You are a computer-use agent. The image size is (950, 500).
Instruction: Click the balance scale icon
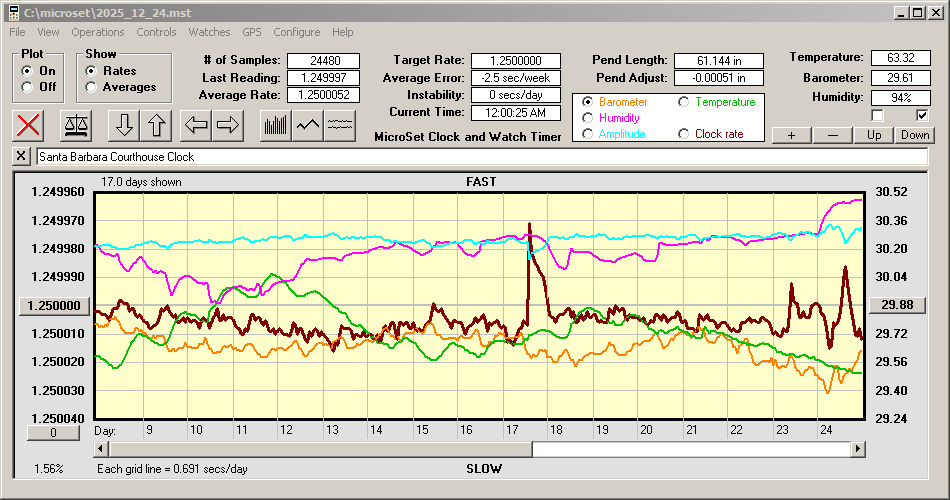pyautogui.click(x=75, y=125)
